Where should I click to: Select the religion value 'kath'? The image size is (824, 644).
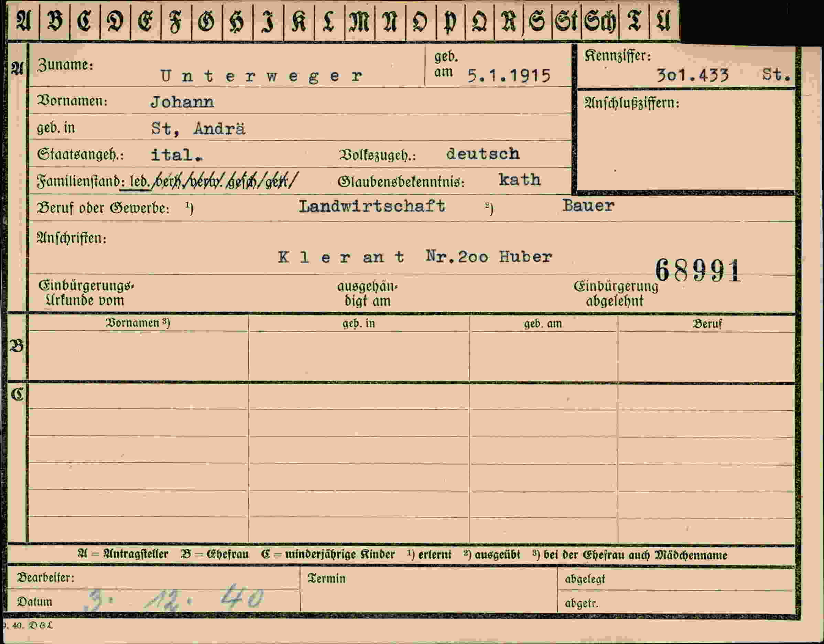520,180
